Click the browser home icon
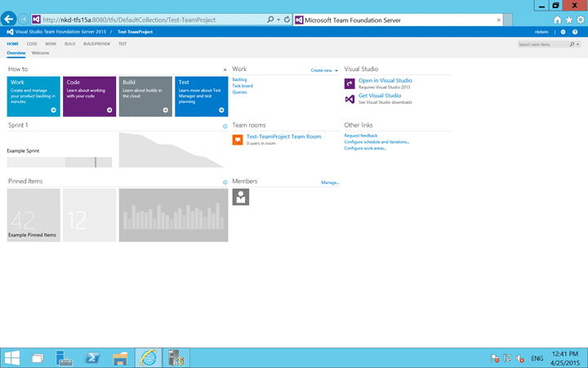The height and width of the screenshot is (368, 588). click(557, 20)
